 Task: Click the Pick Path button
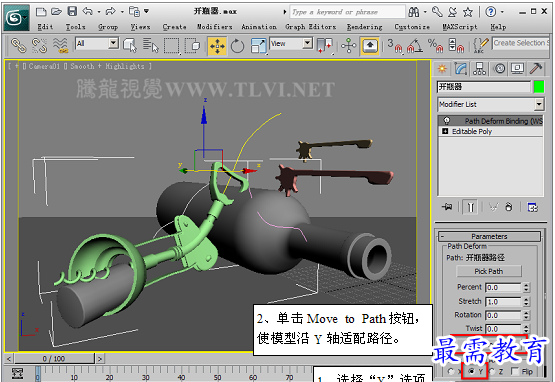489,271
